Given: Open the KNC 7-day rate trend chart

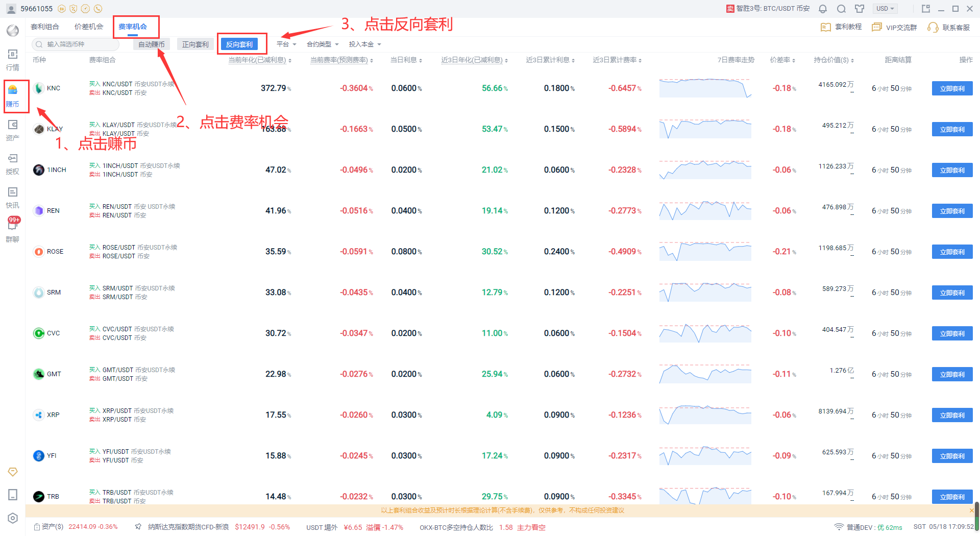Looking at the screenshot, I should pyautogui.click(x=705, y=88).
